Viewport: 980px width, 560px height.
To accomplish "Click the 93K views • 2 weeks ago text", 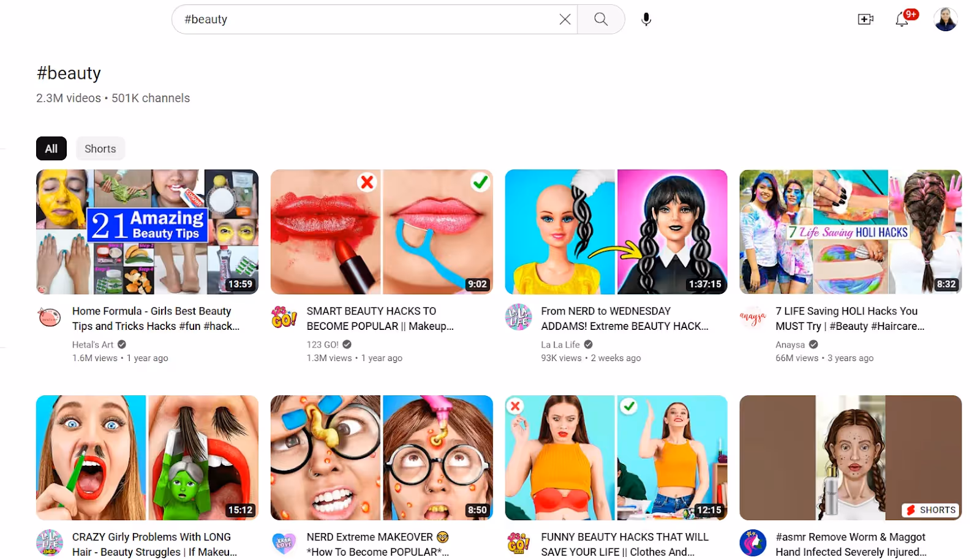I will coord(590,358).
